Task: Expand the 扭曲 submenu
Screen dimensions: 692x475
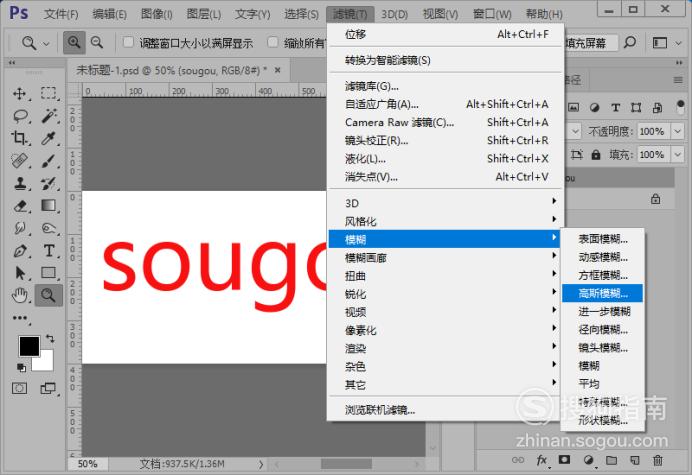Action: 446,276
